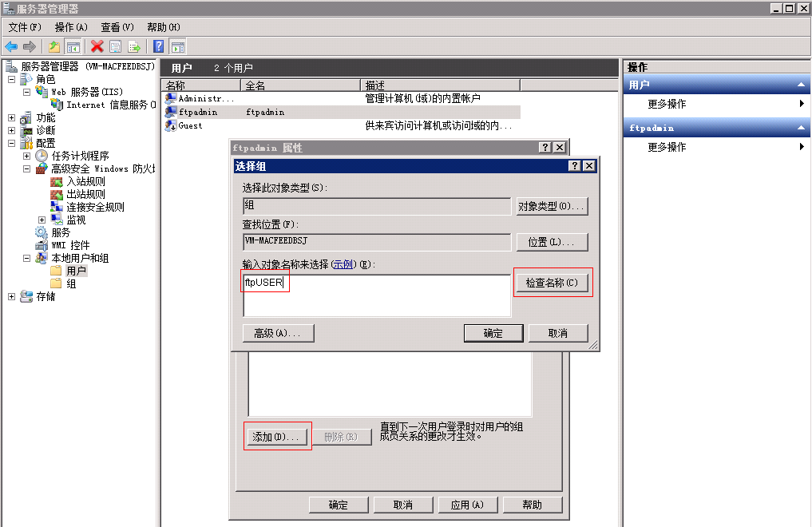Sort by the 名称 column header

pyautogui.click(x=201, y=85)
